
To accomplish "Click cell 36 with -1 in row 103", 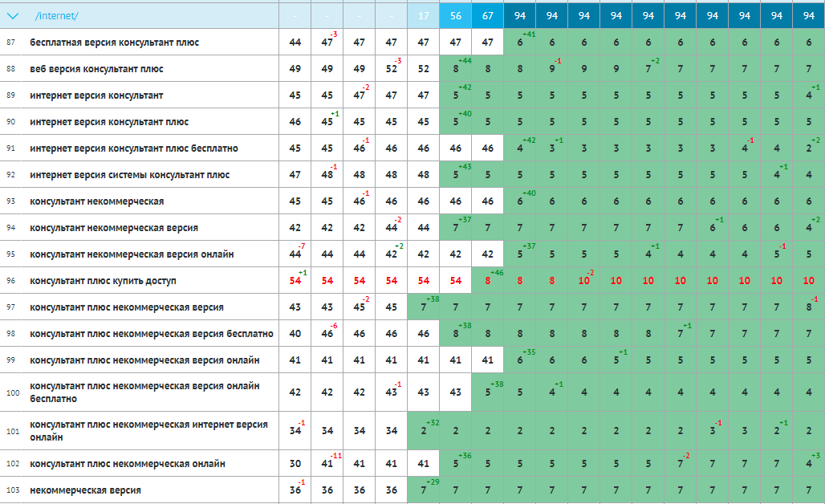I will point(295,490).
